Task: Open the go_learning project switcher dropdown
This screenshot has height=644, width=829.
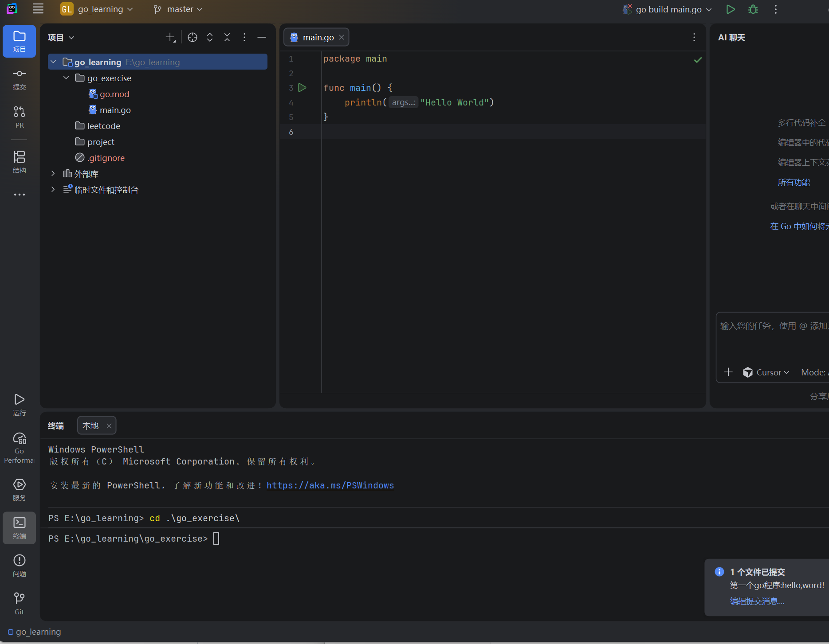Action: pyautogui.click(x=97, y=9)
